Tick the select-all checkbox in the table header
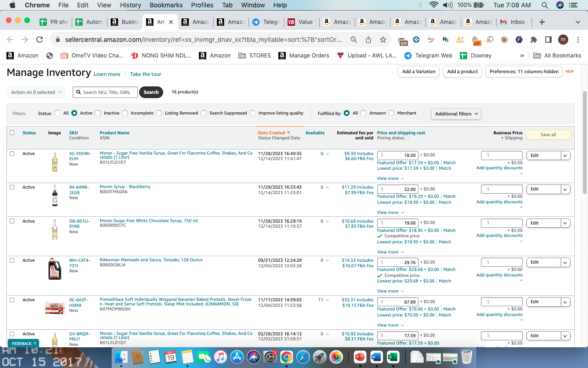The width and height of the screenshot is (588, 368). 12,132
